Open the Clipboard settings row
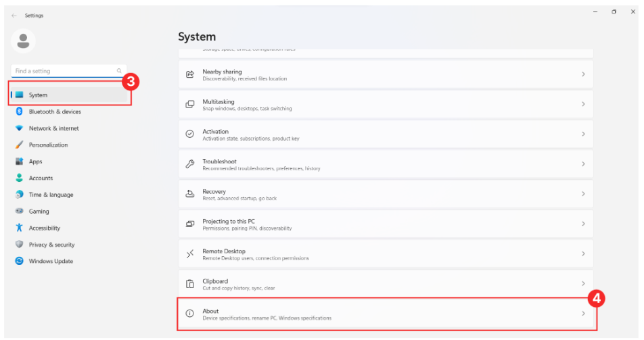This screenshot has height=340, width=644. tap(386, 284)
